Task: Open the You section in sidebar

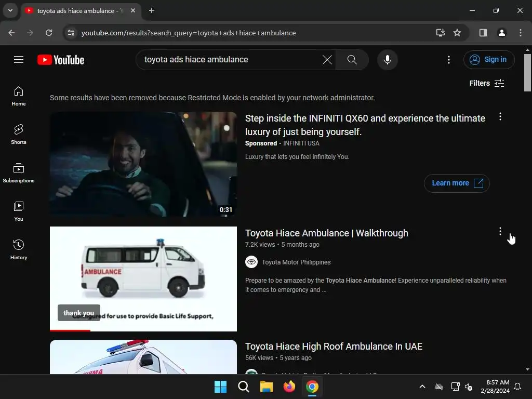Action: coord(19,211)
